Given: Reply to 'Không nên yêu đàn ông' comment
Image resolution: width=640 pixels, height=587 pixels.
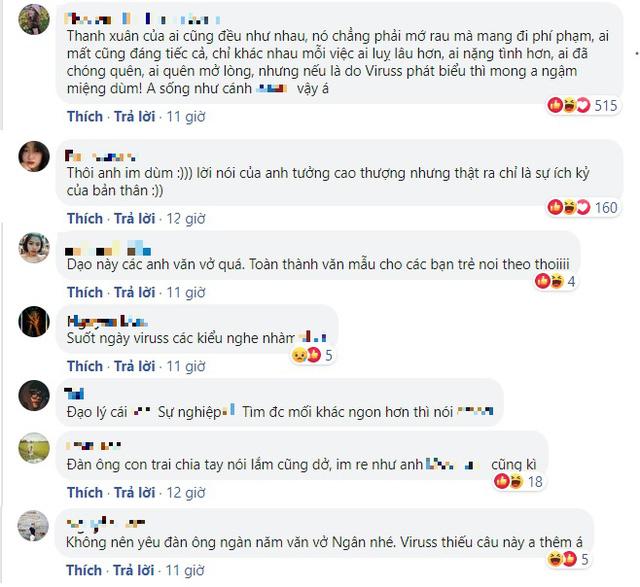Looking at the screenshot, I should point(133,570).
